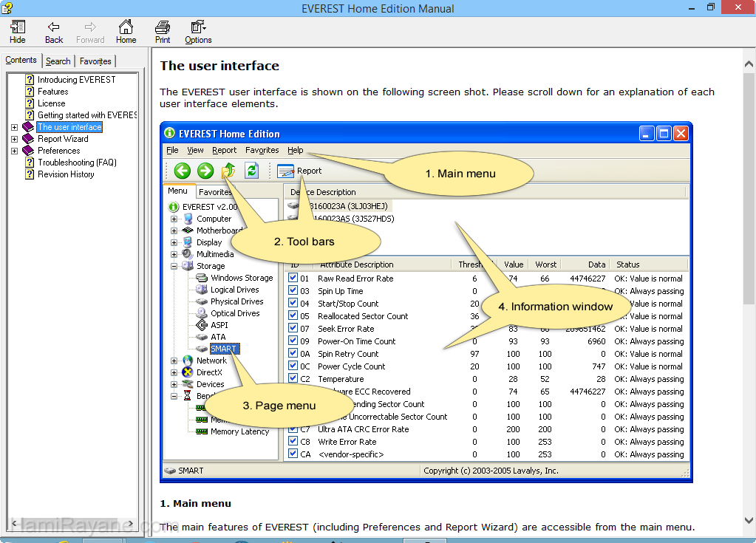The height and width of the screenshot is (543, 756).
Task: Select the Storage node in EVEREST tree
Action: click(x=211, y=266)
